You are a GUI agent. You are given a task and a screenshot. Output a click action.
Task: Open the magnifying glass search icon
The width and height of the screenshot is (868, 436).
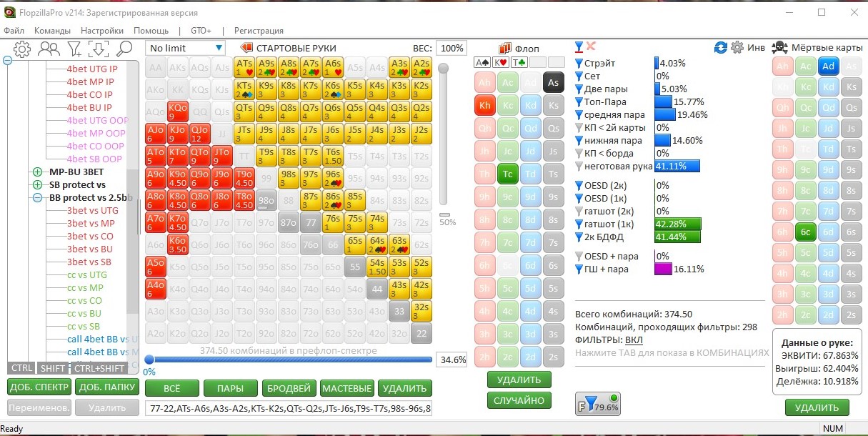click(x=124, y=49)
